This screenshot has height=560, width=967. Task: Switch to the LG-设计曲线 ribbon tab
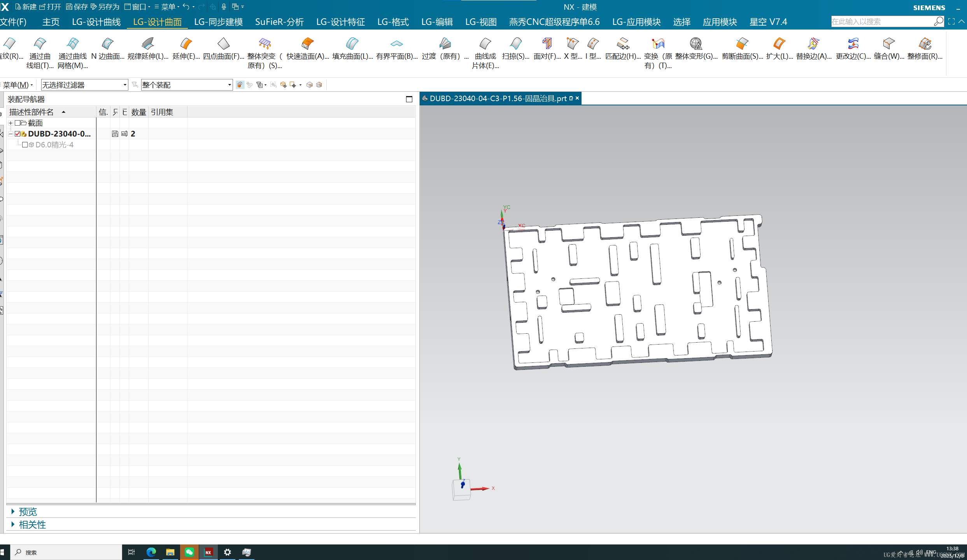[x=96, y=22]
